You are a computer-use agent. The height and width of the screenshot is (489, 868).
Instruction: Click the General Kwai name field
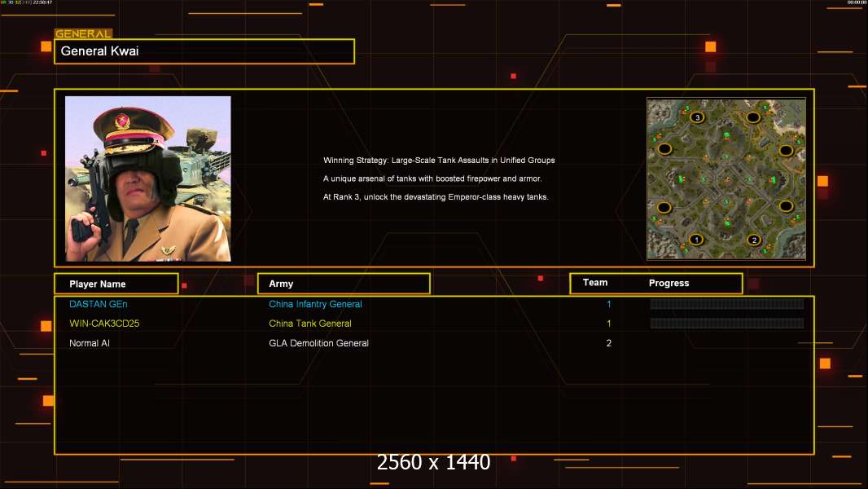coord(204,51)
